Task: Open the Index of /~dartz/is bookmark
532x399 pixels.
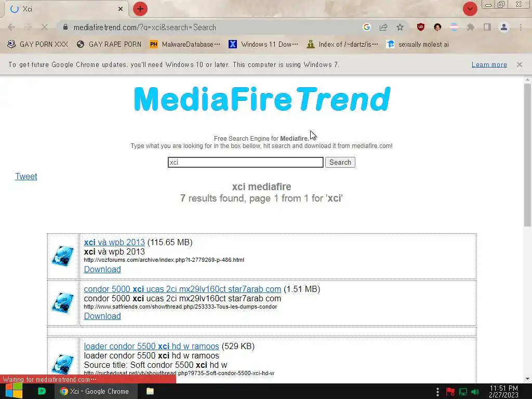Action: tap(342, 44)
